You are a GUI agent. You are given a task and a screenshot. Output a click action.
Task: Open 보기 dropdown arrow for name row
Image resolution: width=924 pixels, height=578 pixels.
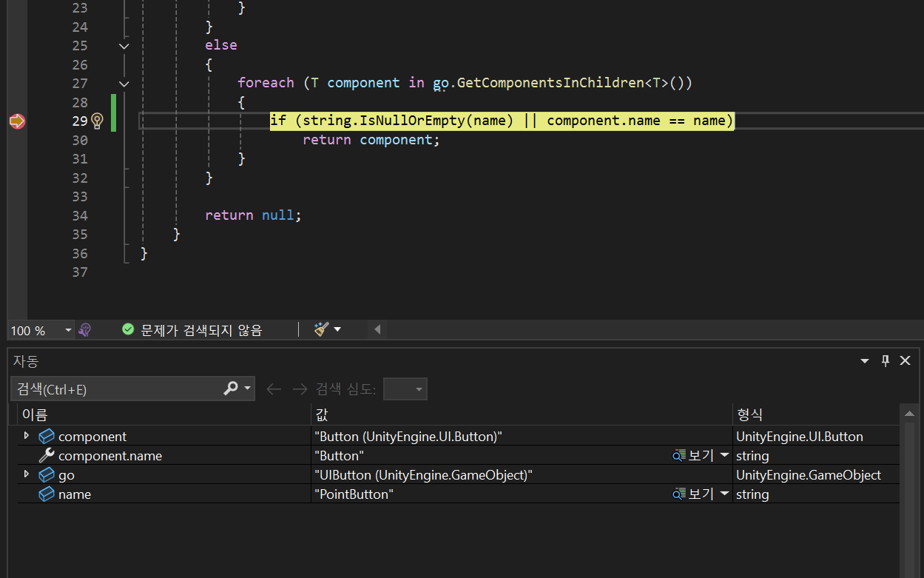coord(724,494)
